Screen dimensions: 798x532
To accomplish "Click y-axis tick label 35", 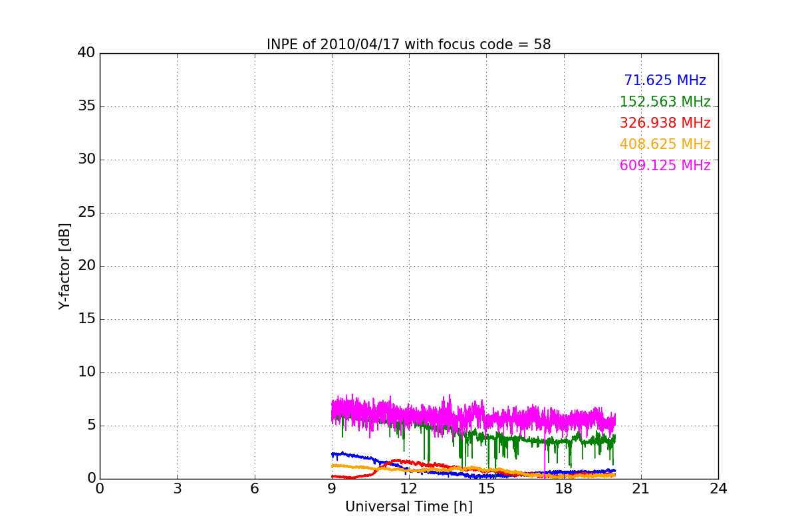I will pos(86,106).
